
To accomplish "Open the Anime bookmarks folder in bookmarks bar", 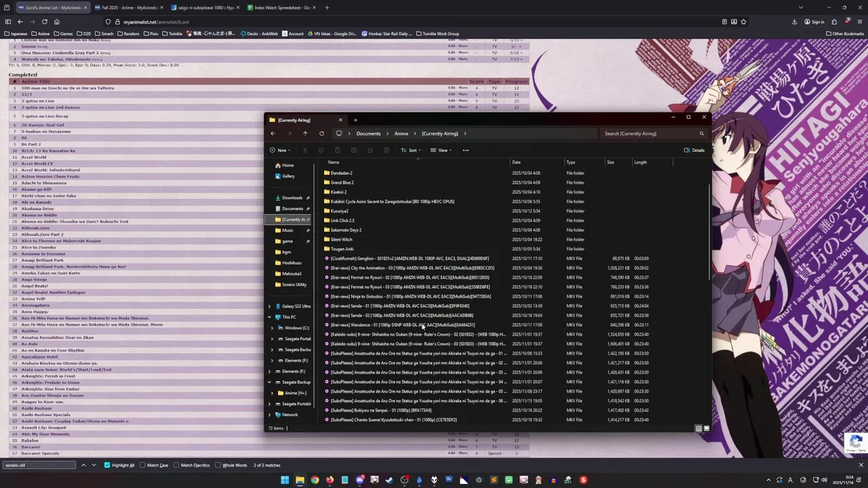I will coord(41,33).
